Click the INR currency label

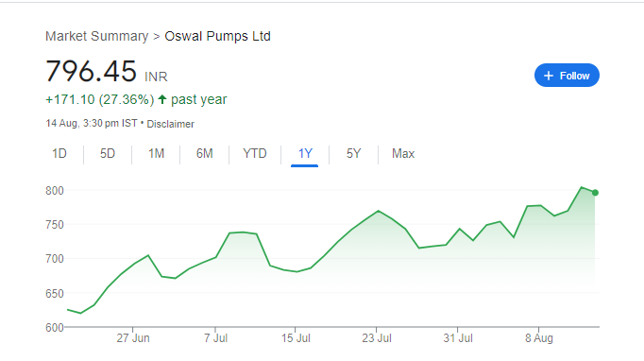click(x=156, y=77)
